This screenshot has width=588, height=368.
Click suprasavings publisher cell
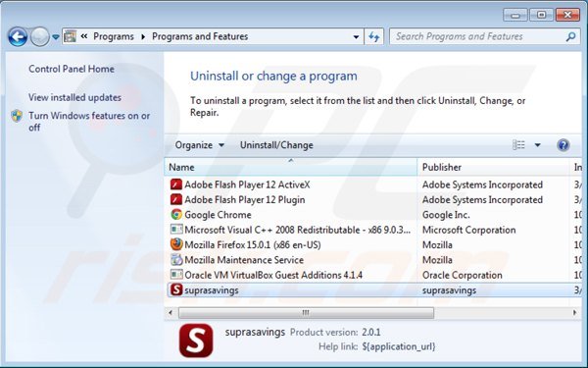[x=449, y=290]
